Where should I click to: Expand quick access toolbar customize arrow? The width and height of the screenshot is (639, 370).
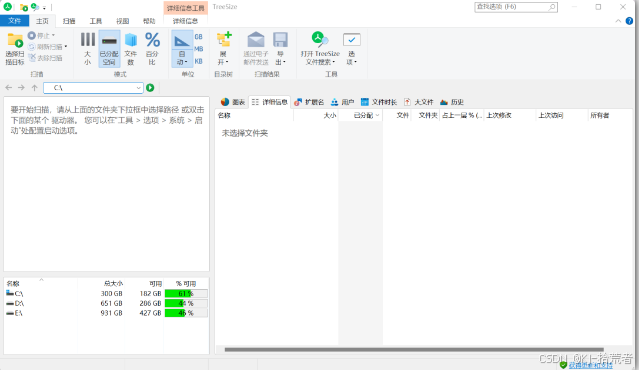tap(44, 8)
